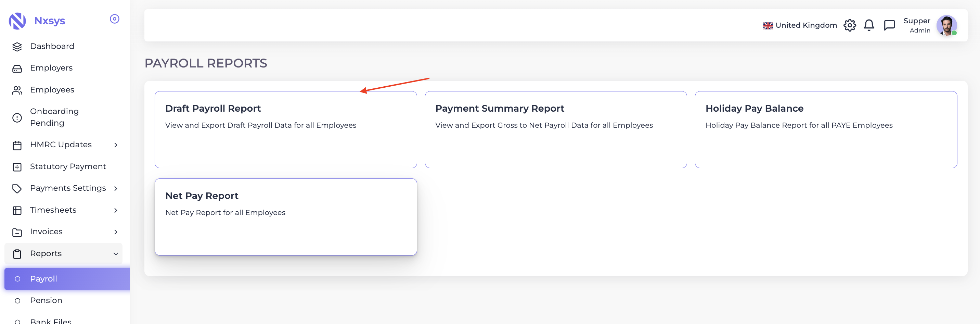
Task: Click the PAYROLL REPORTS page heading
Action: (206, 63)
